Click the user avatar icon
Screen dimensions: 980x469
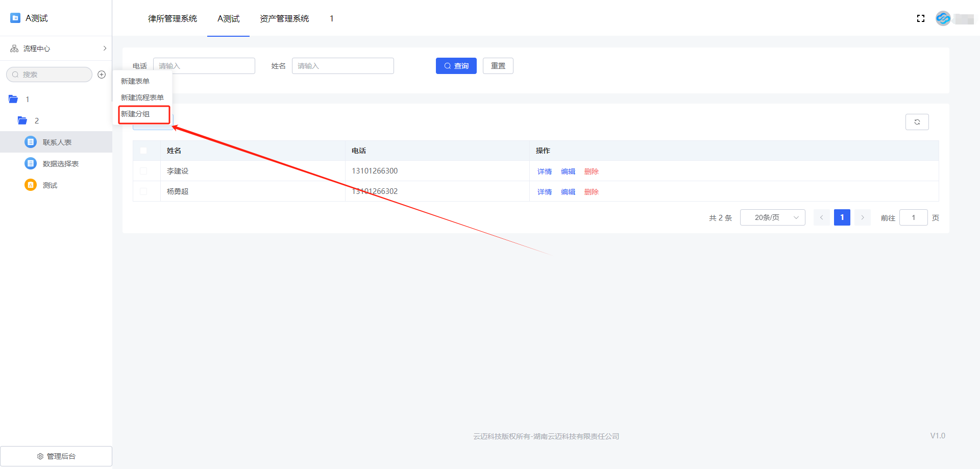[943, 18]
